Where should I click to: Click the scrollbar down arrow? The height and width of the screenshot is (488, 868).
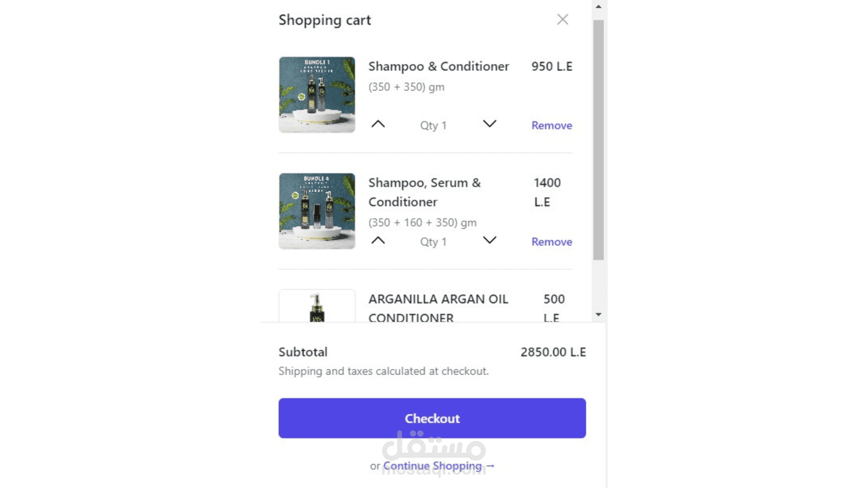click(x=599, y=314)
